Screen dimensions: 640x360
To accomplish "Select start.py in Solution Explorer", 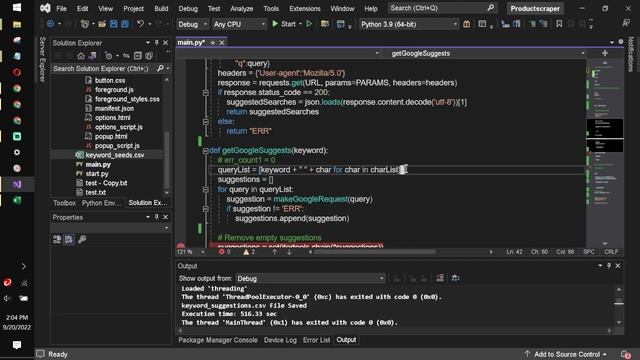I will click(97, 174).
